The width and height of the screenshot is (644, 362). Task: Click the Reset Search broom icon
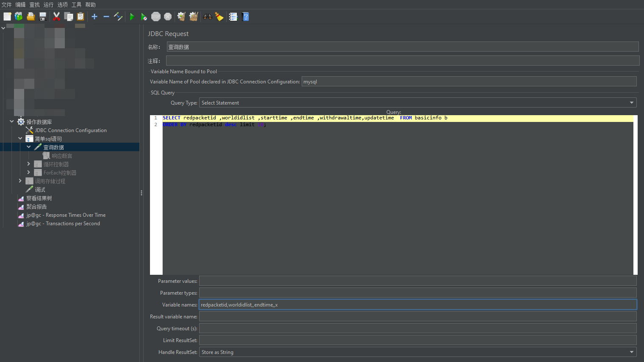[x=219, y=17]
